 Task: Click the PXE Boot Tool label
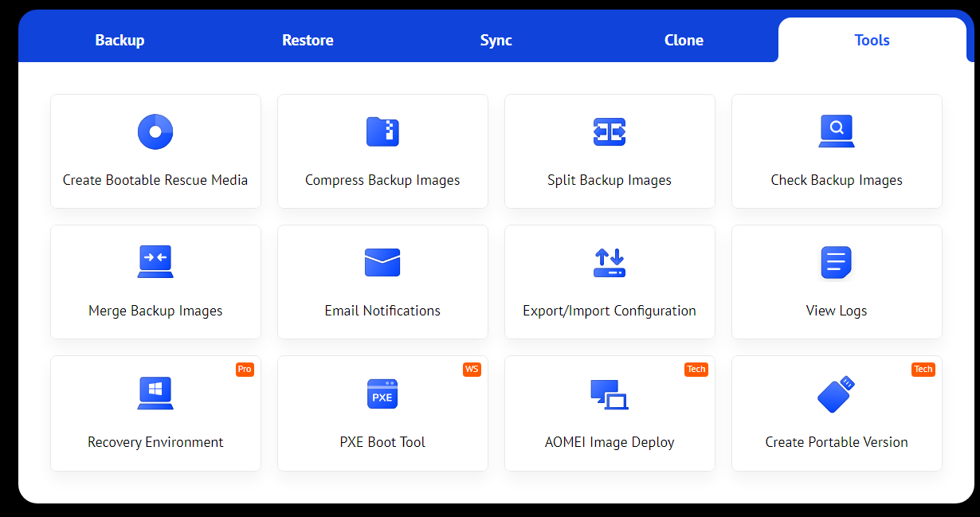pos(382,442)
